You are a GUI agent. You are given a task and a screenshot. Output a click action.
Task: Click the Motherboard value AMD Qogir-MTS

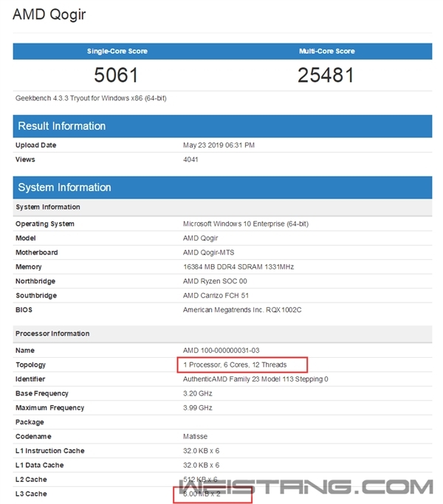click(x=210, y=252)
